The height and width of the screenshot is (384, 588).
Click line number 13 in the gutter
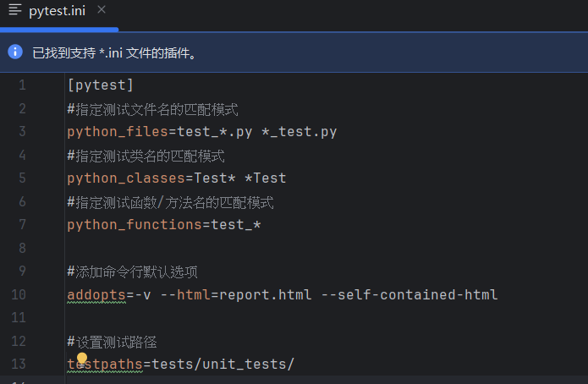19,365
